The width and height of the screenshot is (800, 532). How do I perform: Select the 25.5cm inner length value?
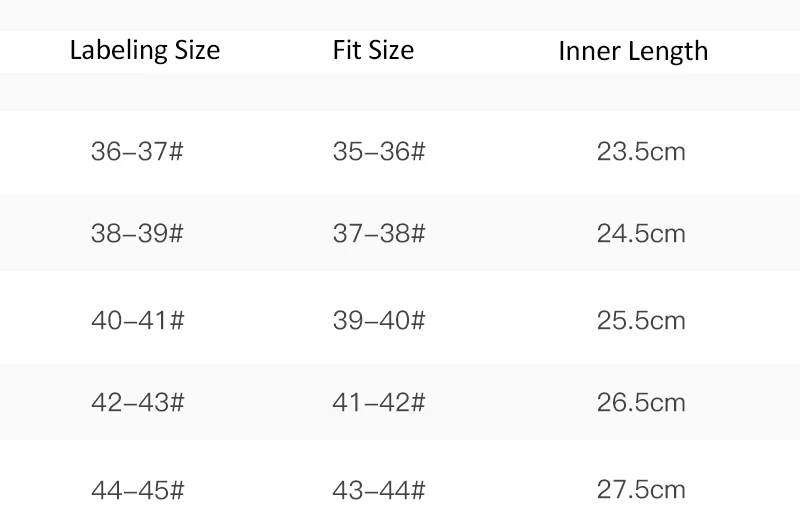coord(641,321)
